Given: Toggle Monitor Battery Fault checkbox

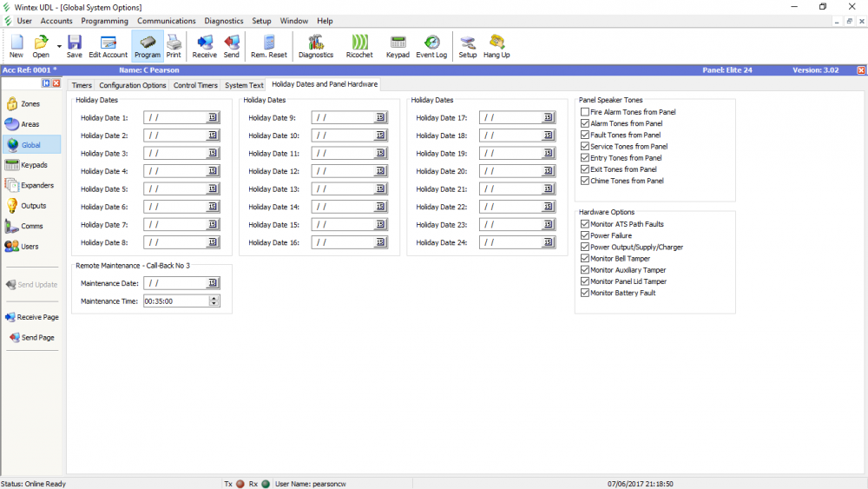Looking at the screenshot, I should [585, 293].
